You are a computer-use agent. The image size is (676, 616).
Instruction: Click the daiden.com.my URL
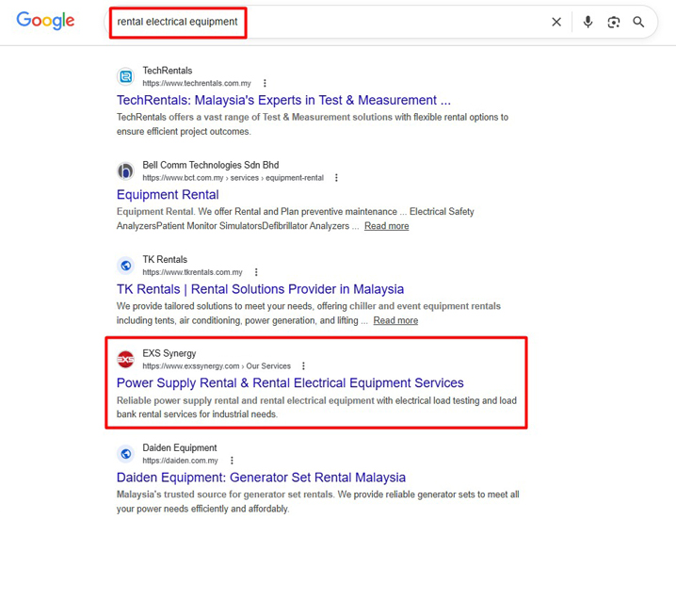pyautogui.click(x=180, y=461)
